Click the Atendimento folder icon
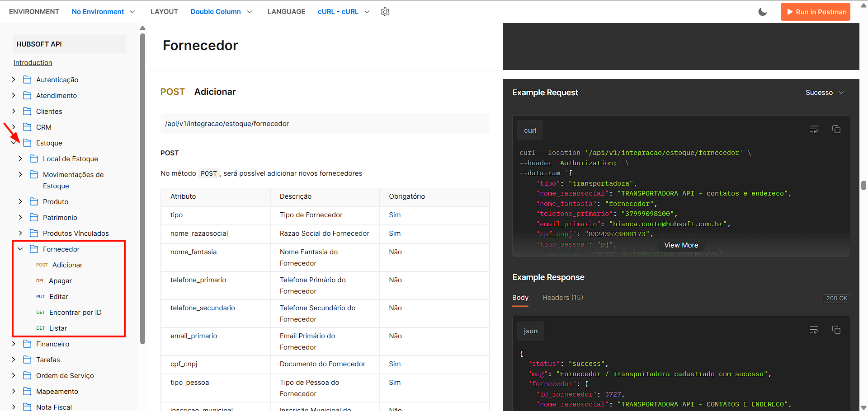Screen dimensions: 868x411 click(27, 95)
